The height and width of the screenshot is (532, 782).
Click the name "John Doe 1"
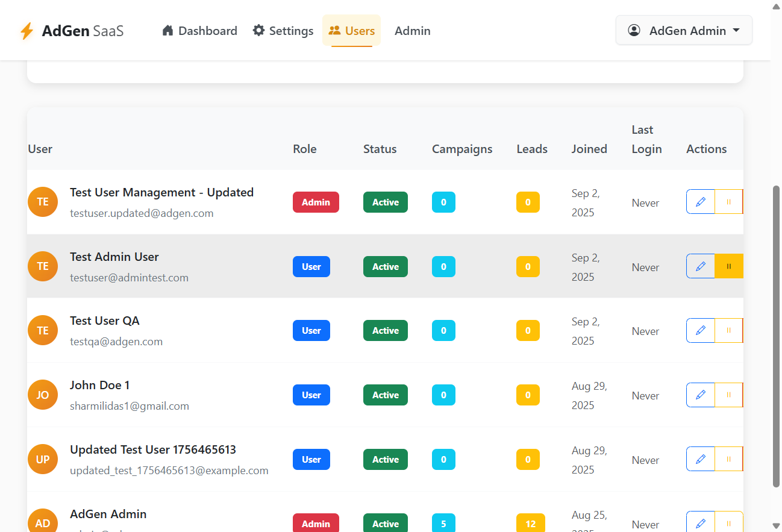coord(100,385)
